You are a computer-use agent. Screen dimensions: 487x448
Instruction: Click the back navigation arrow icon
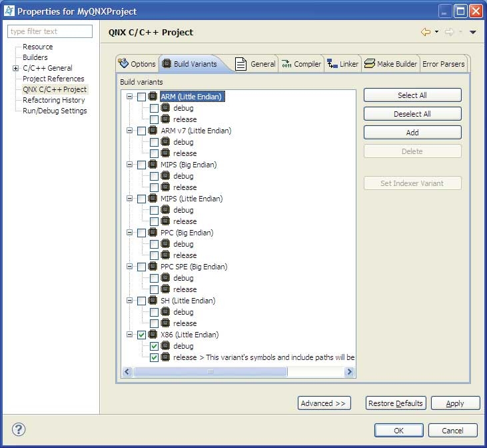point(425,32)
